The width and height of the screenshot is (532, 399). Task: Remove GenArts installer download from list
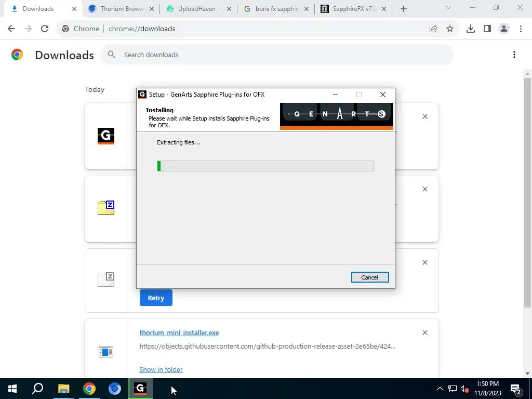pos(425,116)
